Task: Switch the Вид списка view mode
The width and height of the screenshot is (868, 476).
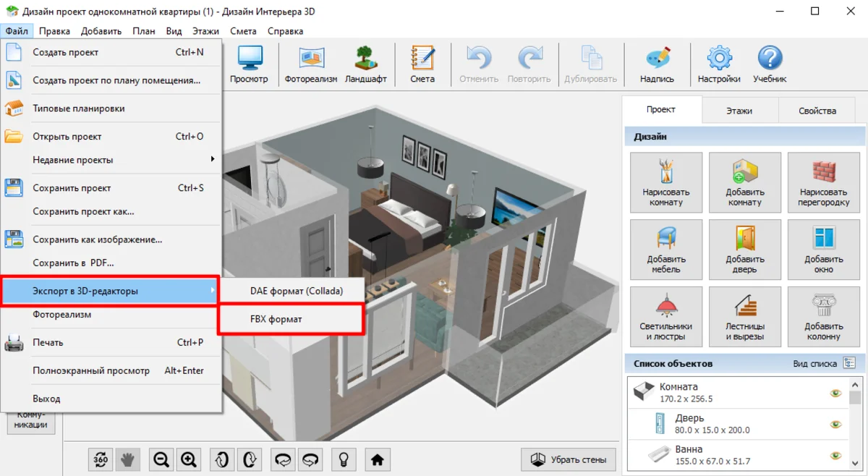Action: click(x=849, y=363)
